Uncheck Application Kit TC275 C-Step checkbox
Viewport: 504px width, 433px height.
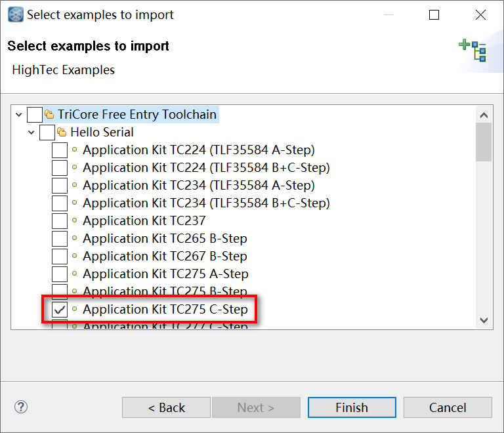[60, 309]
